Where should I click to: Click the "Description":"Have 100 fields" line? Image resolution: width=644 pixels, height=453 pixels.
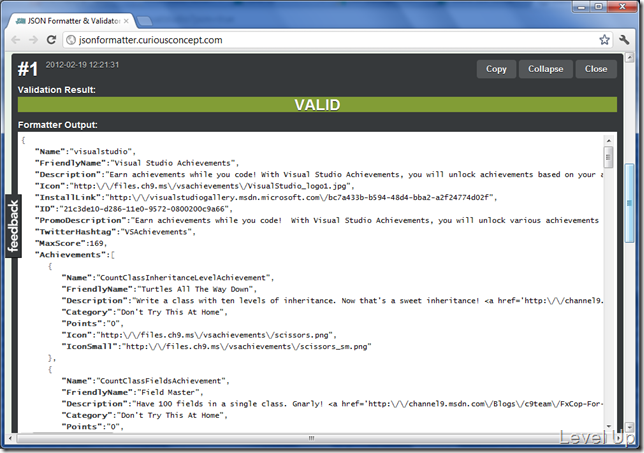pos(332,404)
